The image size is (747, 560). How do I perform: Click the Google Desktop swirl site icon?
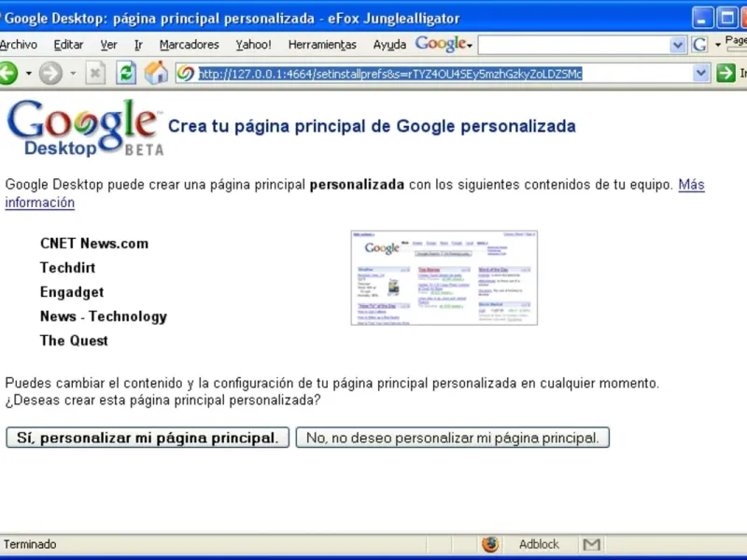tap(186, 74)
